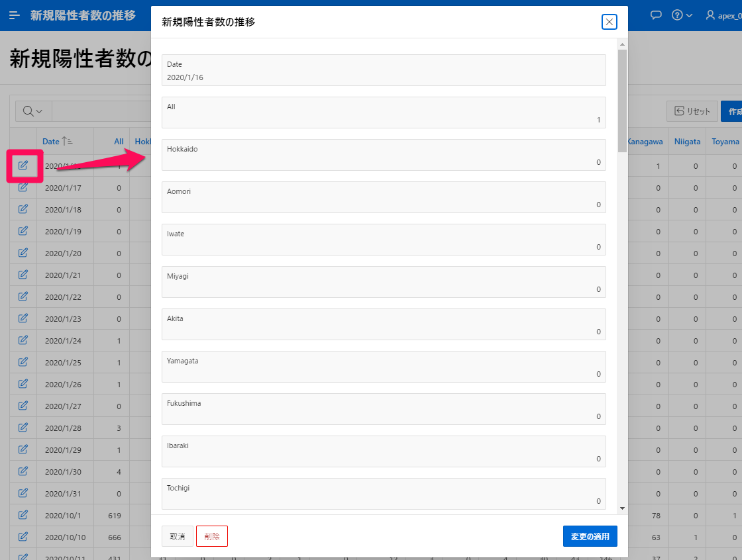Click the dialog scrollbar down arrow
This screenshot has height=560, width=742.
coord(622,508)
